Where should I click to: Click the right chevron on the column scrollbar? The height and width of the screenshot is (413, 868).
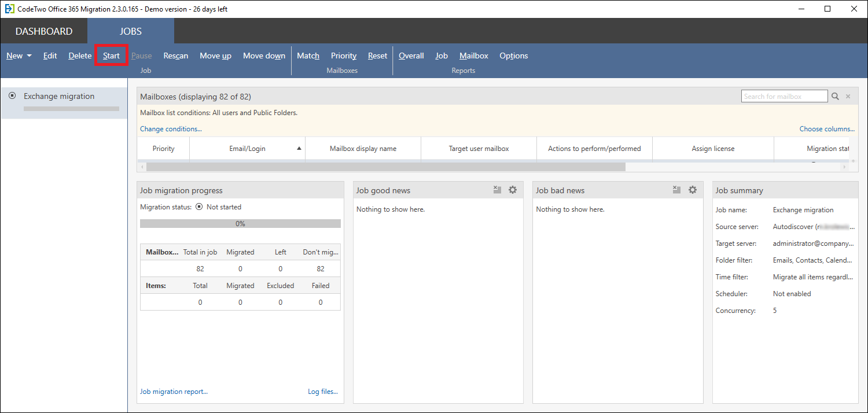[x=845, y=166]
